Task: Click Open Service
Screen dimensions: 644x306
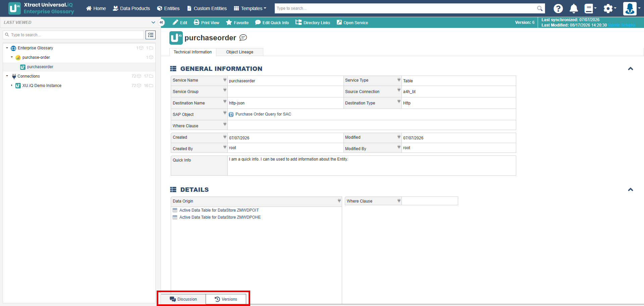Action: 352,23
